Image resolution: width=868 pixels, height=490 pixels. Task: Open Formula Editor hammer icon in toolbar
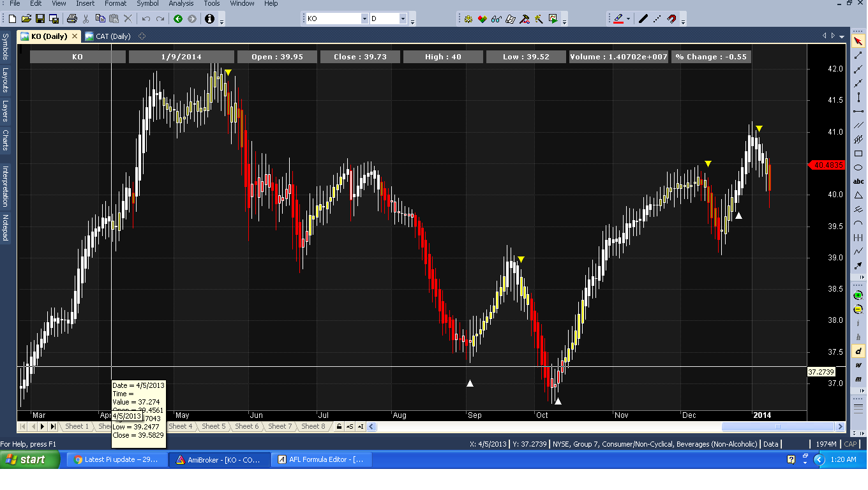pyautogui.click(x=525, y=19)
